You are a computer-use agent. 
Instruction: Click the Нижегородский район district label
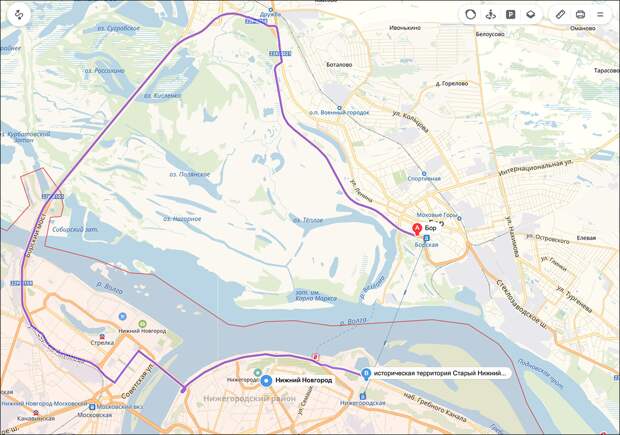[x=250, y=399]
